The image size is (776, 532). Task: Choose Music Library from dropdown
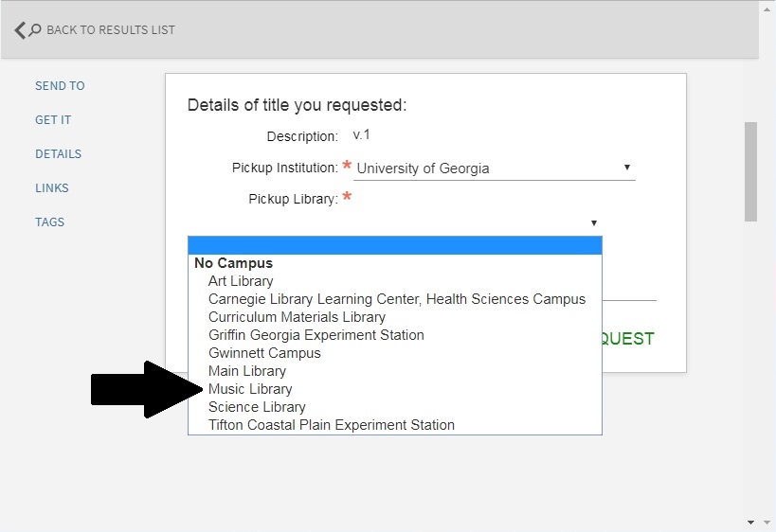pos(250,389)
